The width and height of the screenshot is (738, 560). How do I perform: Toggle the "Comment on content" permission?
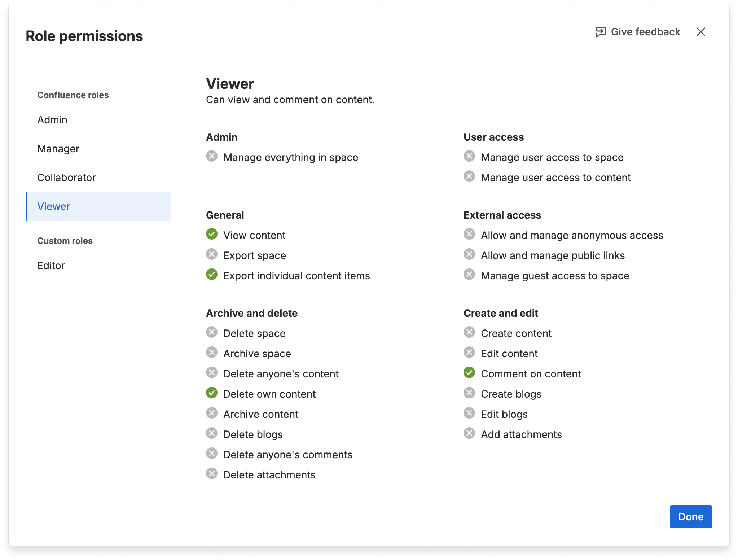[469, 373]
